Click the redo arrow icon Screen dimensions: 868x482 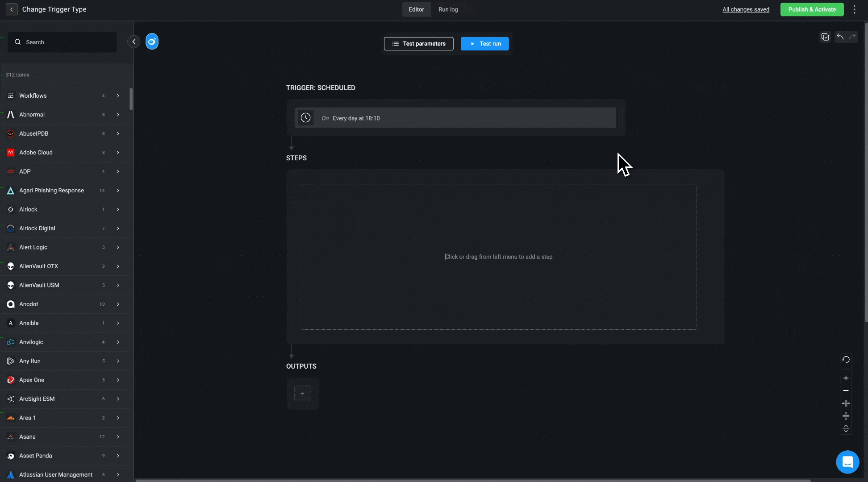click(852, 37)
